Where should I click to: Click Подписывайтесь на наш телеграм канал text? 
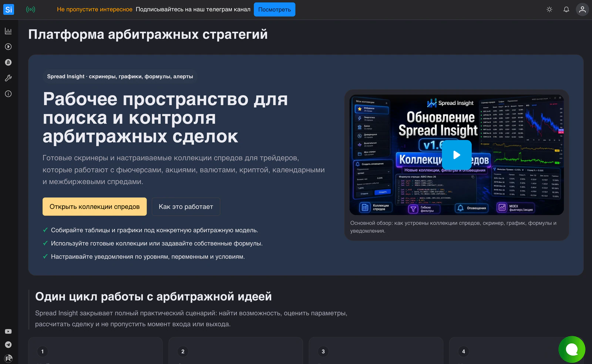(x=193, y=9)
